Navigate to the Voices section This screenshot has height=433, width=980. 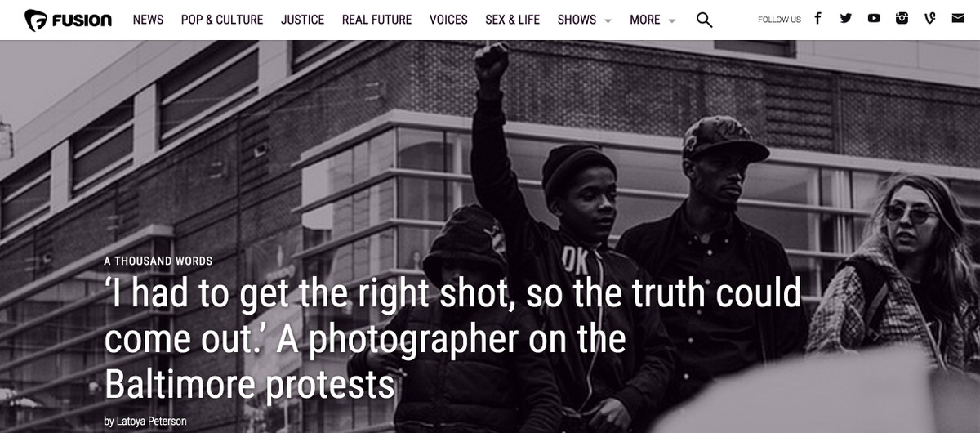(448, 20)
